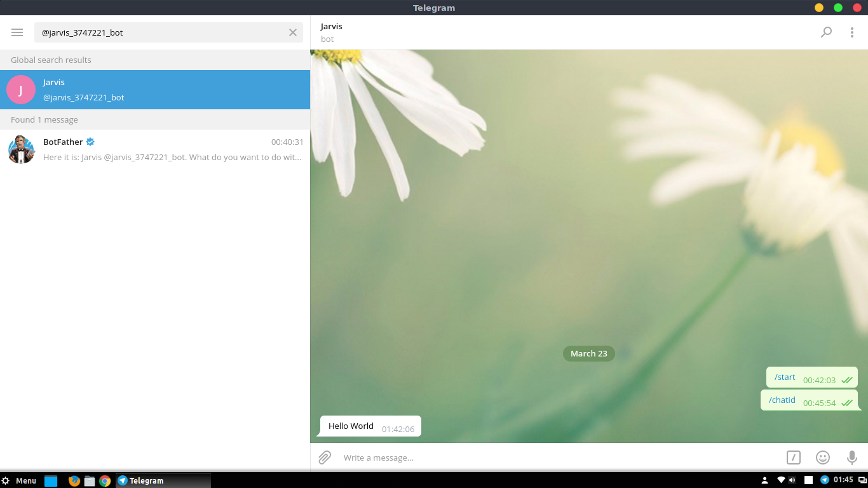This screenshot has height=488, width=868.
Task: Click Telegram tray icon
Action: point(825,480)
